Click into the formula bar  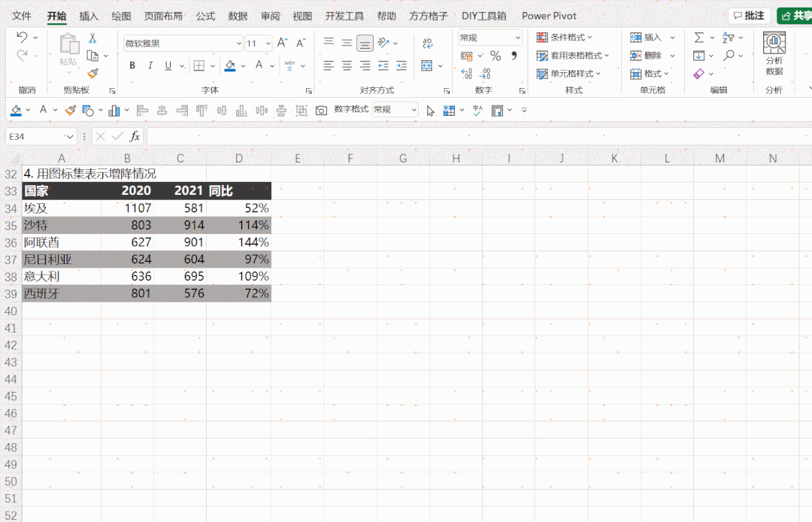pos(479,137)
